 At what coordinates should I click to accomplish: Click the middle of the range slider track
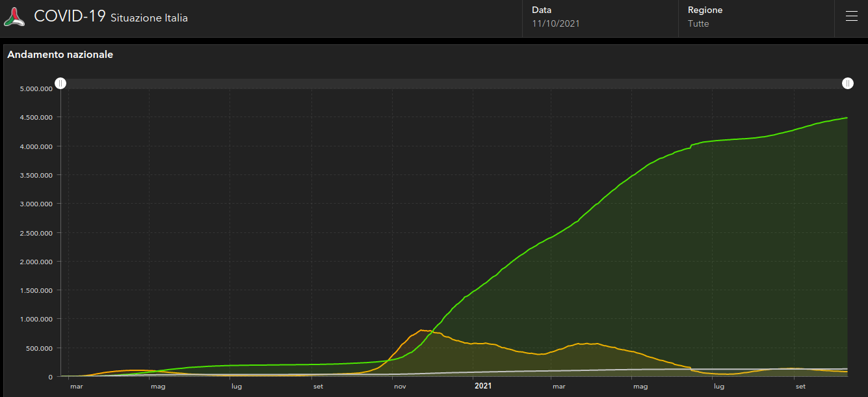pyautogui.click(x=454, y=83)
